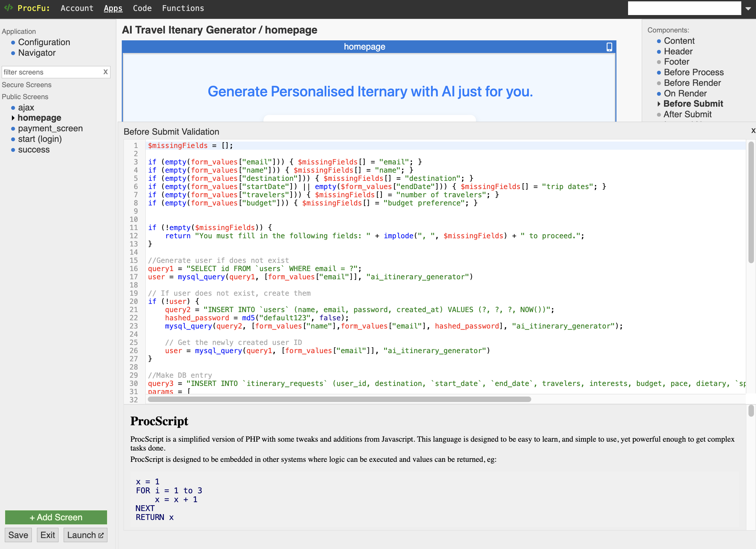
Task: Select the start (login) screen
Action: click(x=40, y=139)
